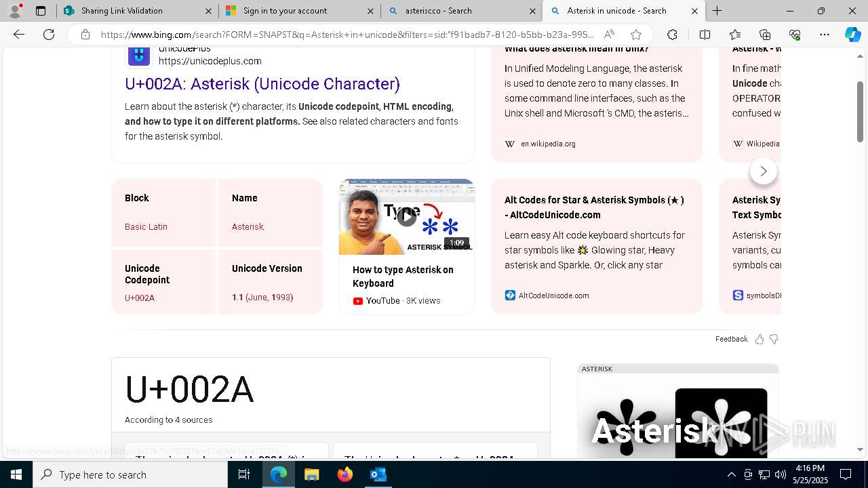The image size is (868, 488).
Task: Switch to Sharing Link Validation tab
Action: tap(138, 11)
